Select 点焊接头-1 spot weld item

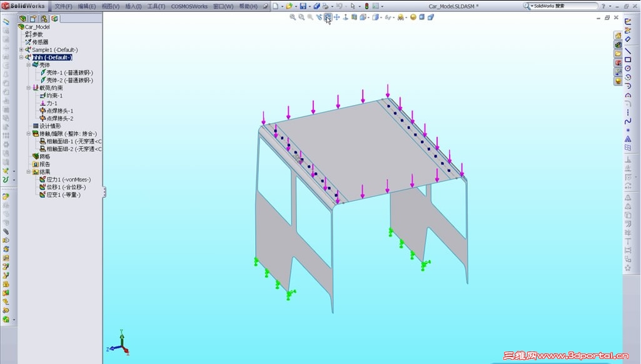[56, 111]
